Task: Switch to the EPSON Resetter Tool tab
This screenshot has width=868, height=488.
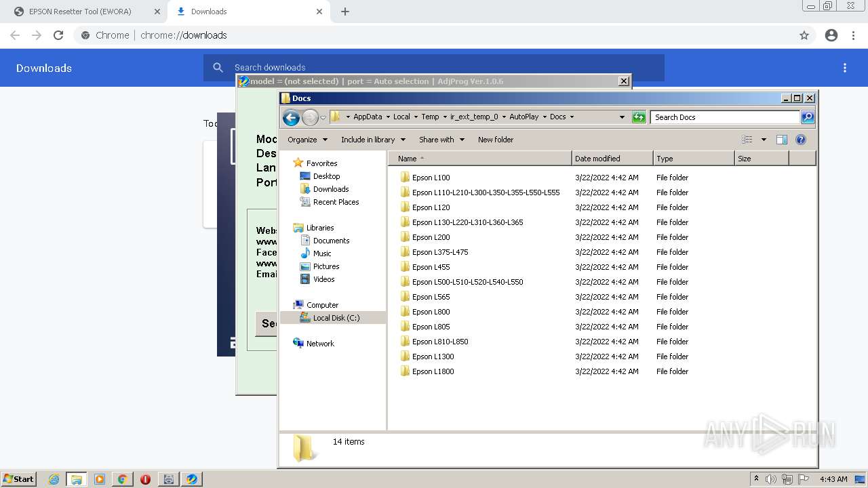Action: [x=83, y=12]
